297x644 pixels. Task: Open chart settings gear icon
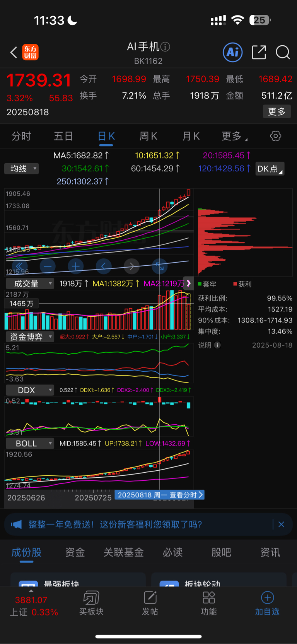coord(275,136)
